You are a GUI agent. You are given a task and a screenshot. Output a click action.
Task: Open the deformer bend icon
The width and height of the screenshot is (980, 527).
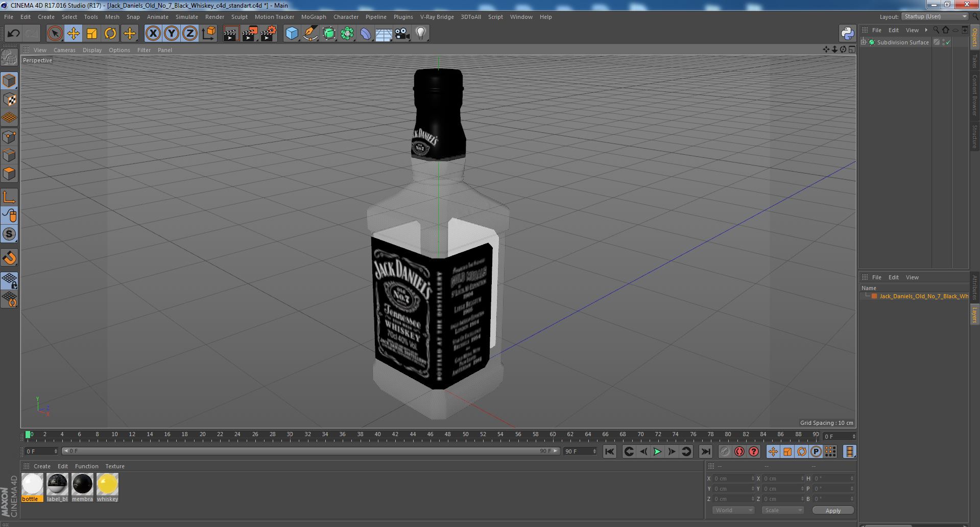366,34
